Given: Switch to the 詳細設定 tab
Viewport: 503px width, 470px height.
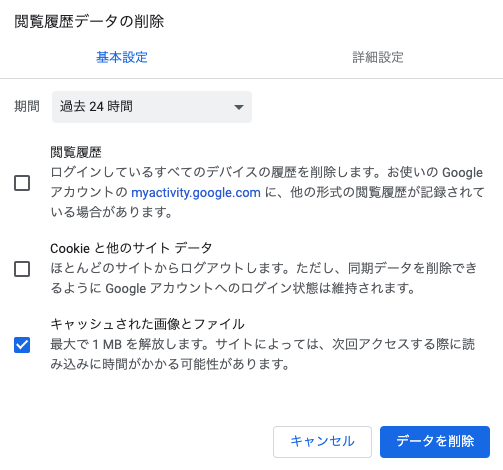Looking at the screenshot, I should [378, 57].
